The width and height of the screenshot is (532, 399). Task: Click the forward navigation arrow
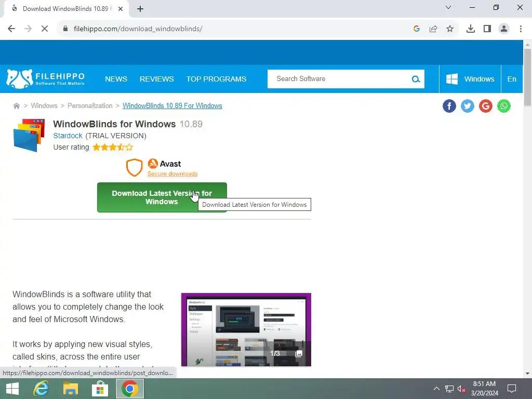(28, 29)
